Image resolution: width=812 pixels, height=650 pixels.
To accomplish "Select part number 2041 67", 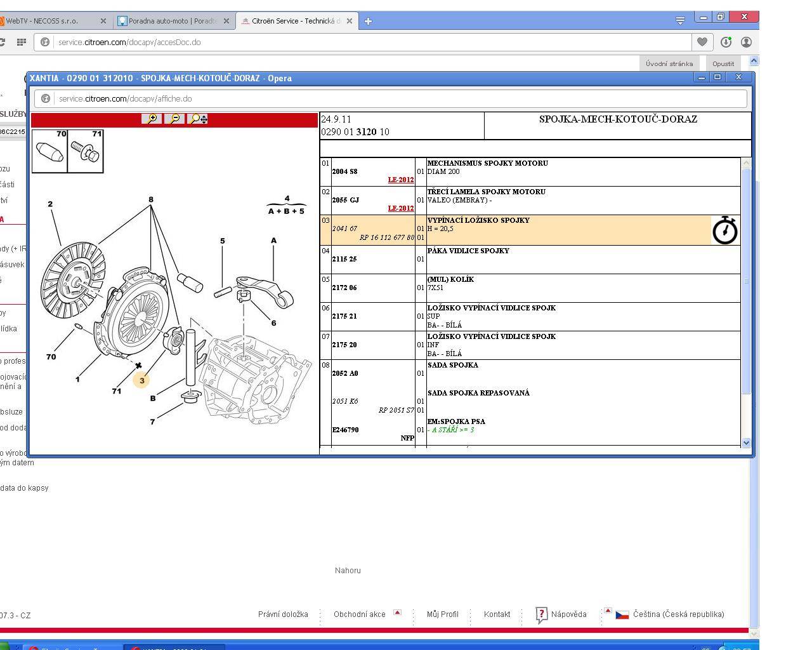I will (344, 229).
